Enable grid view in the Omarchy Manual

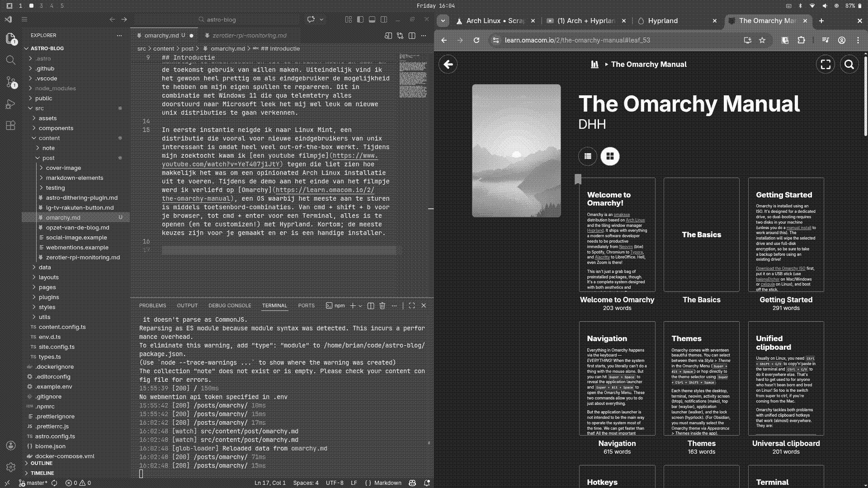(x=610, y=156)
